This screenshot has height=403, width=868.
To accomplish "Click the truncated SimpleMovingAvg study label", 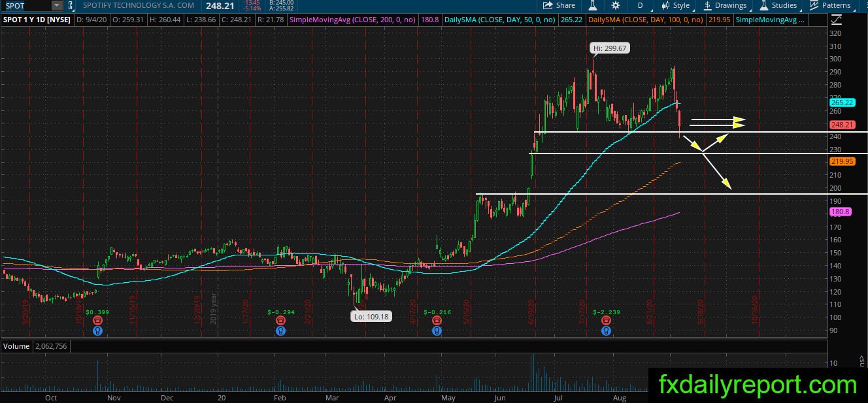I will [770, 20].
